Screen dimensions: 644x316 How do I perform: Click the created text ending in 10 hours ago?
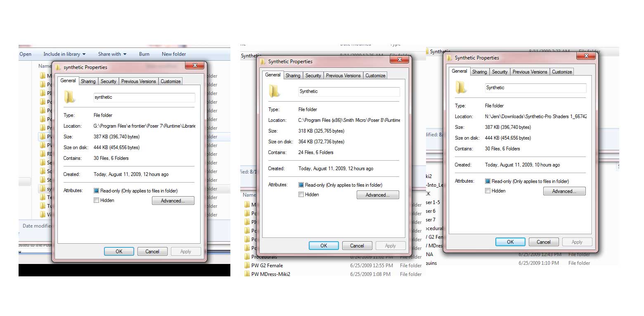[x=523, y=165]
